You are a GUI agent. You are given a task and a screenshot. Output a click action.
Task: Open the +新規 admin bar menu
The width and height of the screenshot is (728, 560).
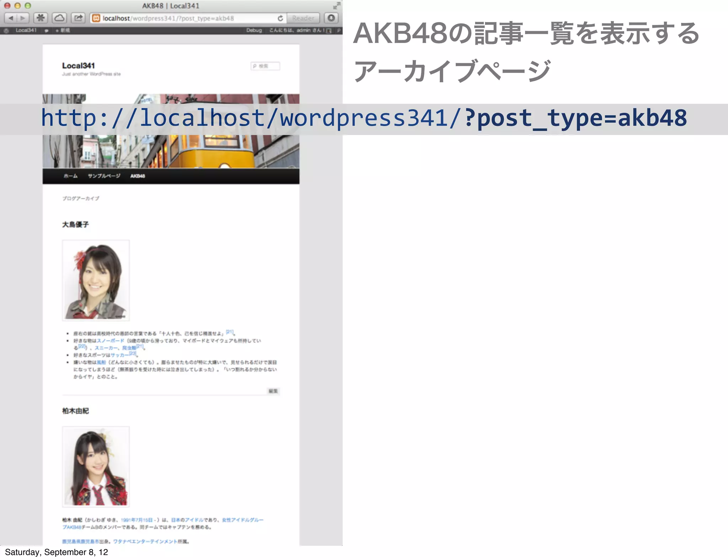[x=63, y=31]
